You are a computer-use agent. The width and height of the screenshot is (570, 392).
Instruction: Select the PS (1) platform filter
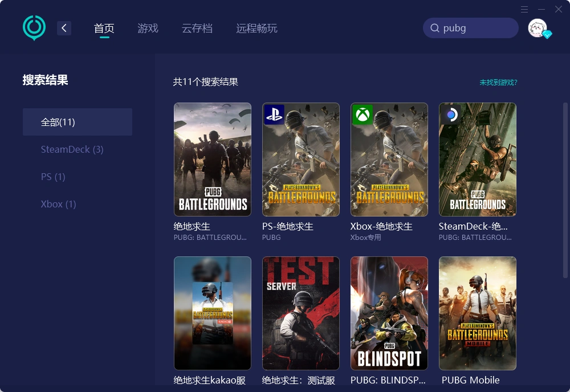point(53,177)
